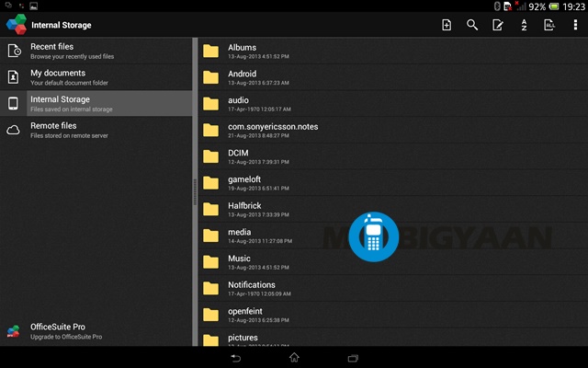
Task: Open the gameloft folder
Action: pyautogui.click(x=393, y=183)
